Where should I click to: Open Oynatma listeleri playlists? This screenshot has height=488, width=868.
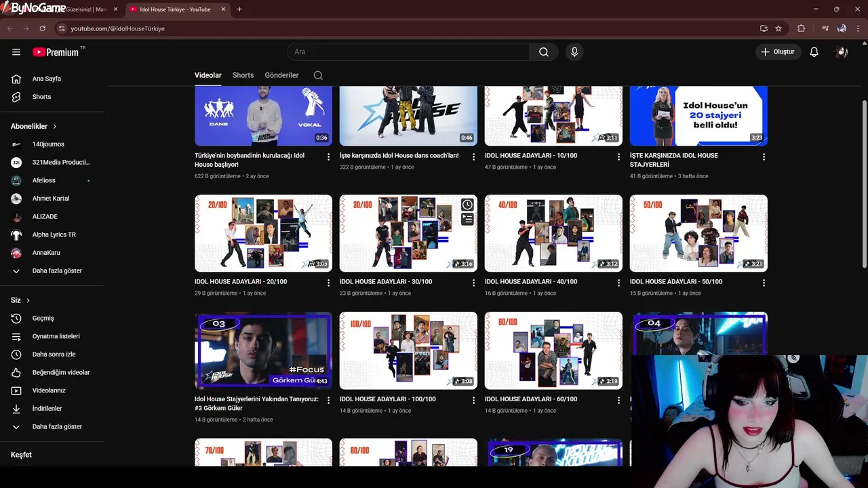tap(54, 336)
